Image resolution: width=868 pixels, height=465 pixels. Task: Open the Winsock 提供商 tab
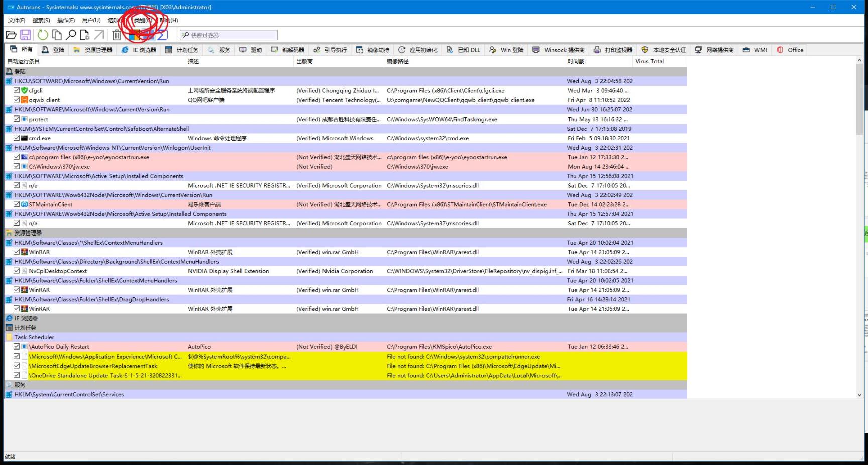(559, 50)
